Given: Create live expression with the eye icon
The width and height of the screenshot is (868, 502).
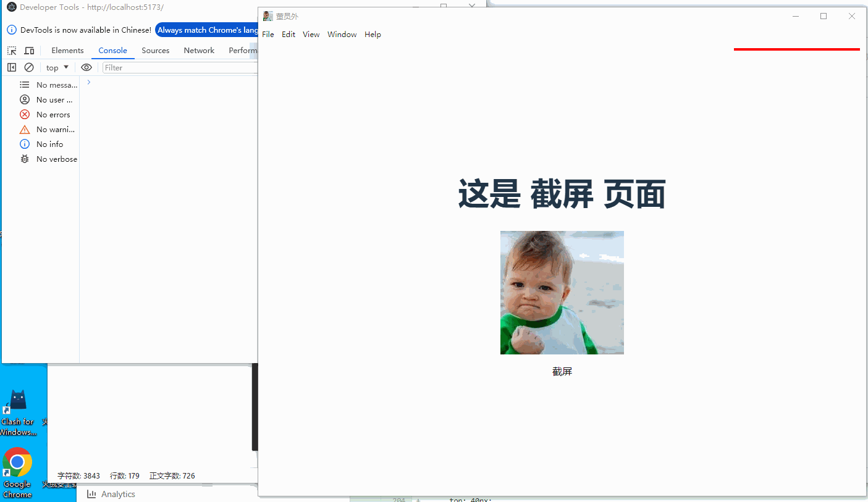Looking at the screenshot, I should click(86, 67).
